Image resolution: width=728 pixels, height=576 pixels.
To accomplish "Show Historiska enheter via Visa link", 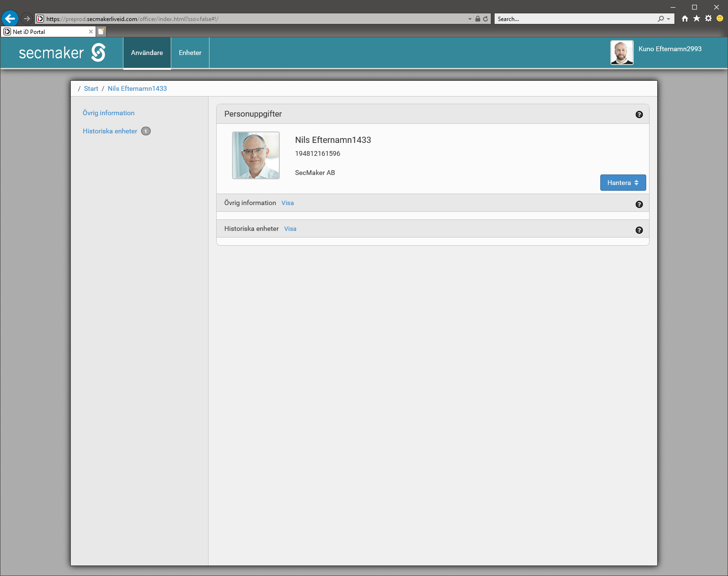I will (x=290, y=229).
